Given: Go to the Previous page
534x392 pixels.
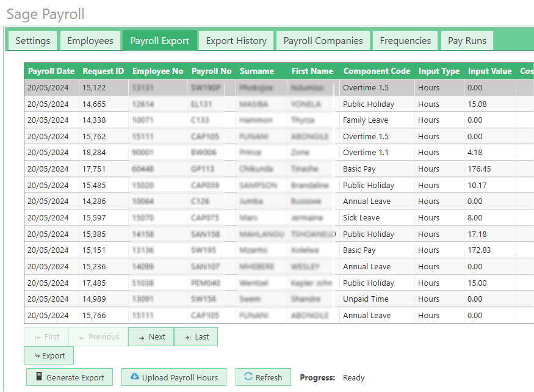Looking at the screenshot, I should [x=98, y=337].
